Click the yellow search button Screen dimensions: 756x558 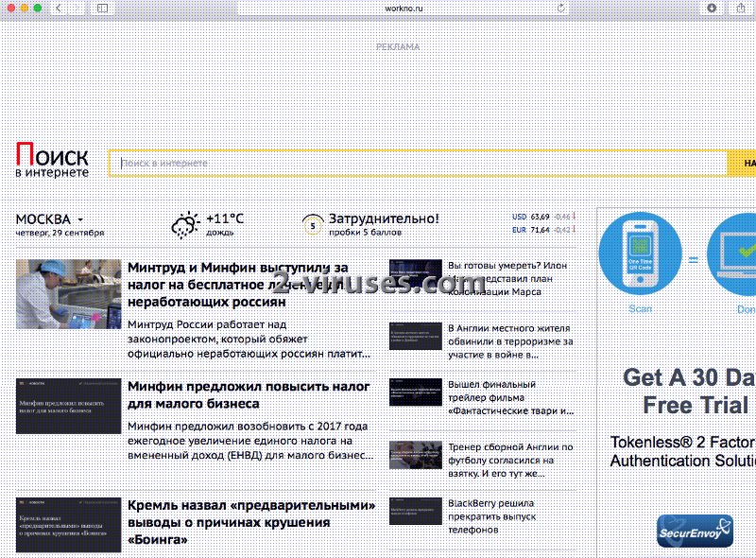[x=743, y=163]
